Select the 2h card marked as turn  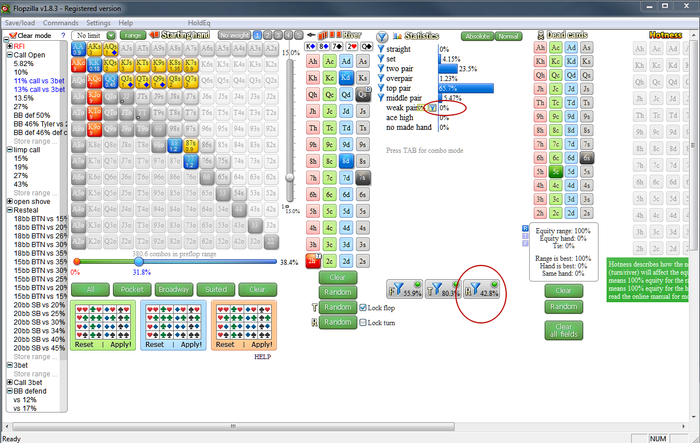coord(313,261)
